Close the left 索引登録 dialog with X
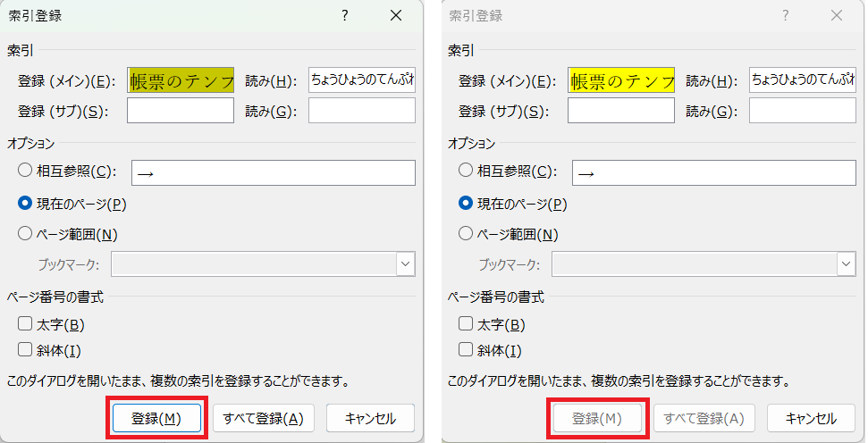The image size is (868, 443). tap(396, 16)
